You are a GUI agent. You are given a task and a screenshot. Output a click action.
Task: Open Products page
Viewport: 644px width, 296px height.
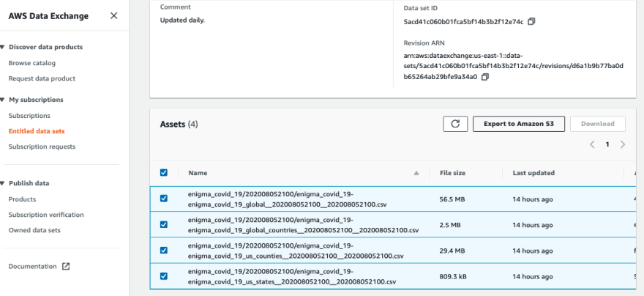22,199
